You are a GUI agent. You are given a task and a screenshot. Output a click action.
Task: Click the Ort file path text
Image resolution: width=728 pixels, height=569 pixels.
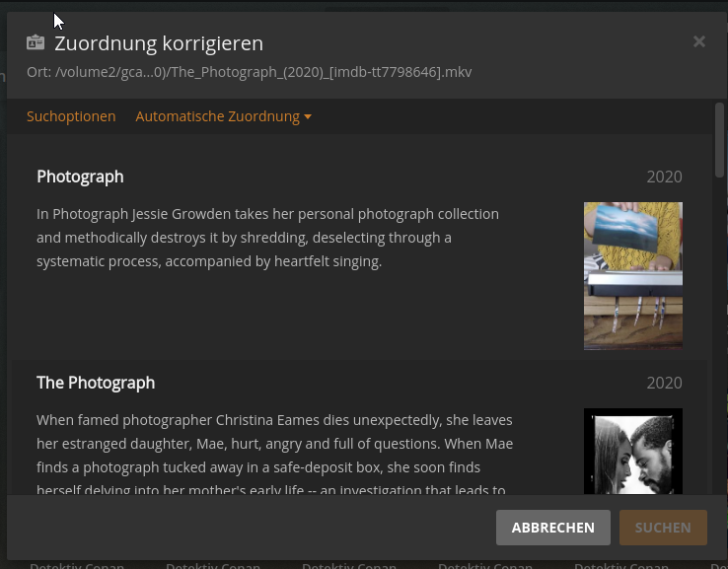[x=250, y=72]
